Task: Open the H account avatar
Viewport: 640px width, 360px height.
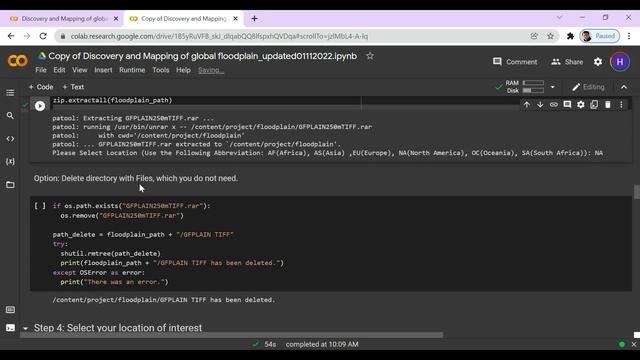Action: point(620,62)
